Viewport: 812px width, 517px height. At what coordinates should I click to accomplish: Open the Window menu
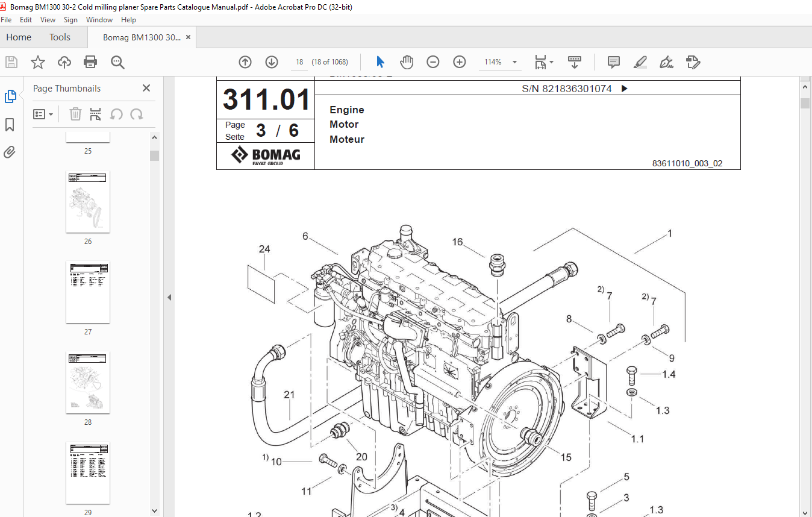(x=99, y=20)
